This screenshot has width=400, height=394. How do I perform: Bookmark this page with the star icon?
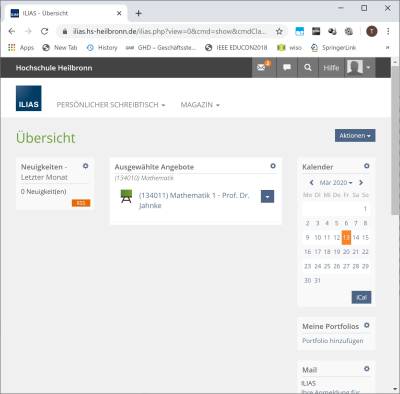[279, 31]
